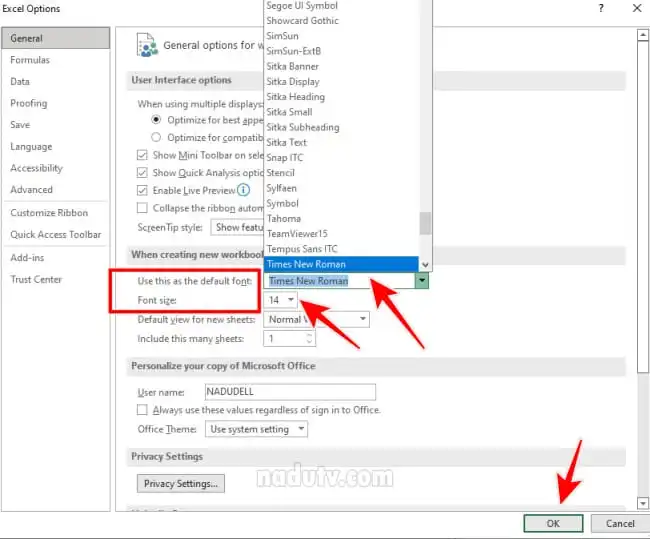The height and width of the screenshot is (539, 650).
Task: Select SimSun-ExtB font
Action: pos(341,51)
